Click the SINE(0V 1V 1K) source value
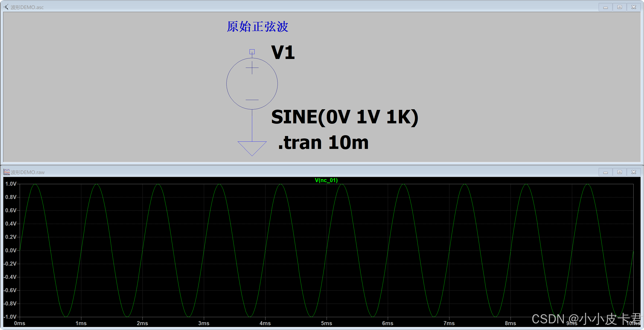 [x=345, y=117]
